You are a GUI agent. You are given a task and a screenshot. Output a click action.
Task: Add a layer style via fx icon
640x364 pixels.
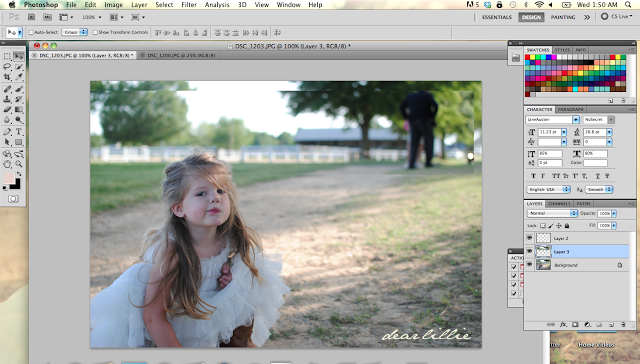click(563, 325)
